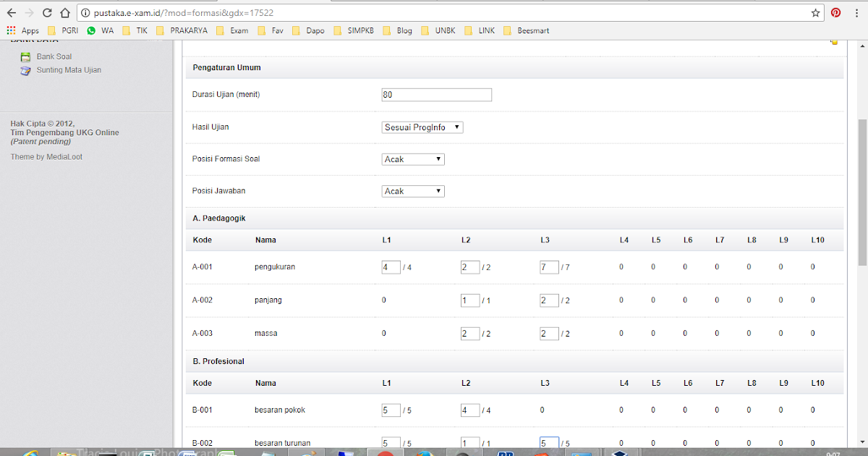The image size is (868, 456).
Task: Click the pengukuran name cell
Action: 275,267
